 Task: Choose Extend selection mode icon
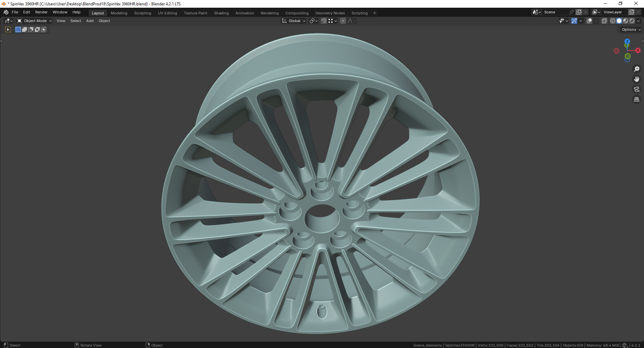coord(24,30)
